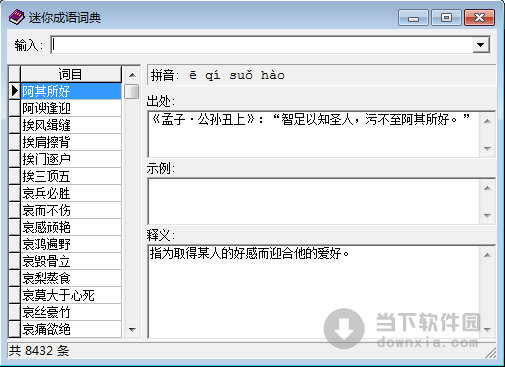505x367 pixels.
Task: Click inside the 释义 definition text box
Action: (x=314, y=292)
